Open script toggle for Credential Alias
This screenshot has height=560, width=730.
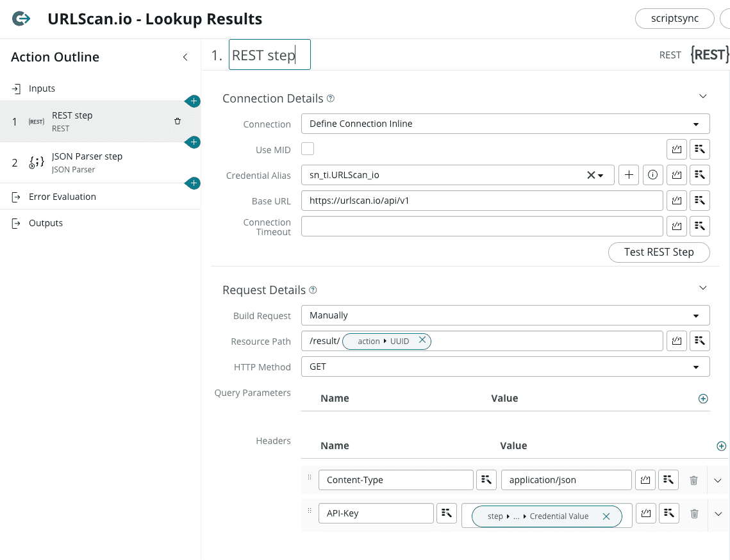676,175
